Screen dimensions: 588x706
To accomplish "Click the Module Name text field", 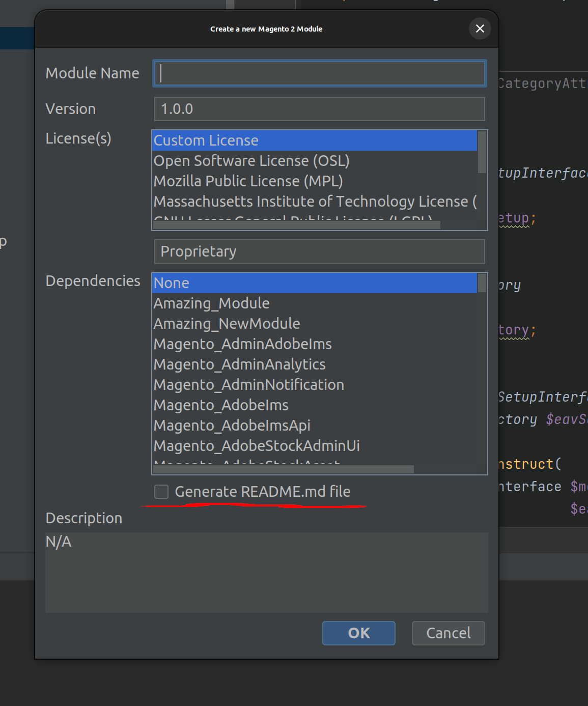I will (x=319, y=73).
